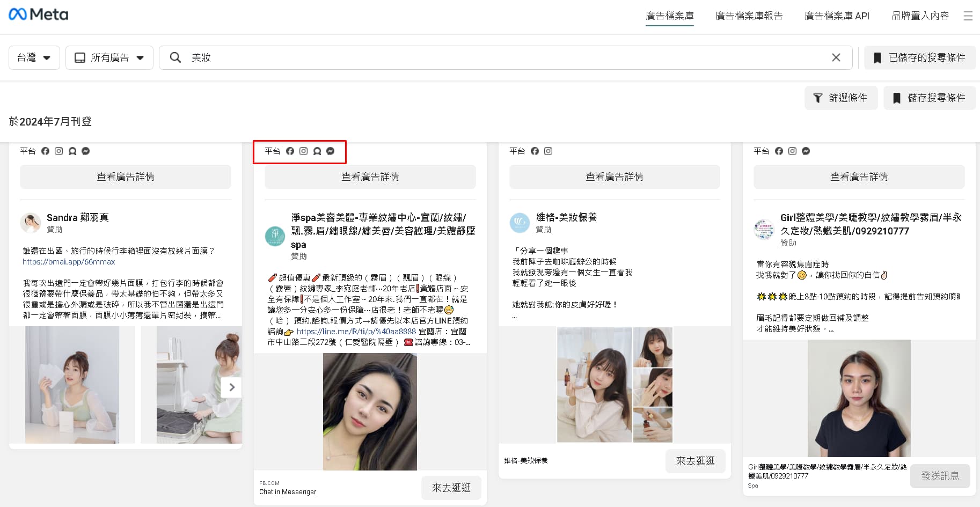The width and height of the screenshot is (980, 507).
Task: Click the magnifying glass search icon
Action: coord(175,57)
